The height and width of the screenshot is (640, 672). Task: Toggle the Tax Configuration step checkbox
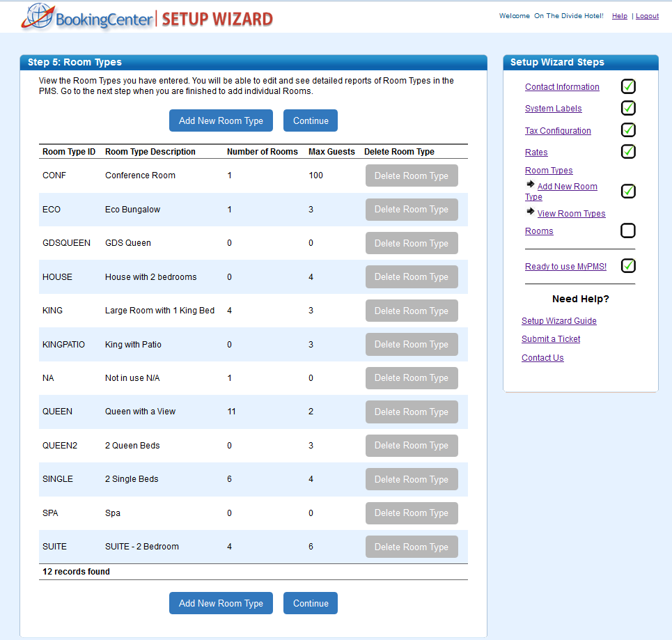[x=628, y=130]
